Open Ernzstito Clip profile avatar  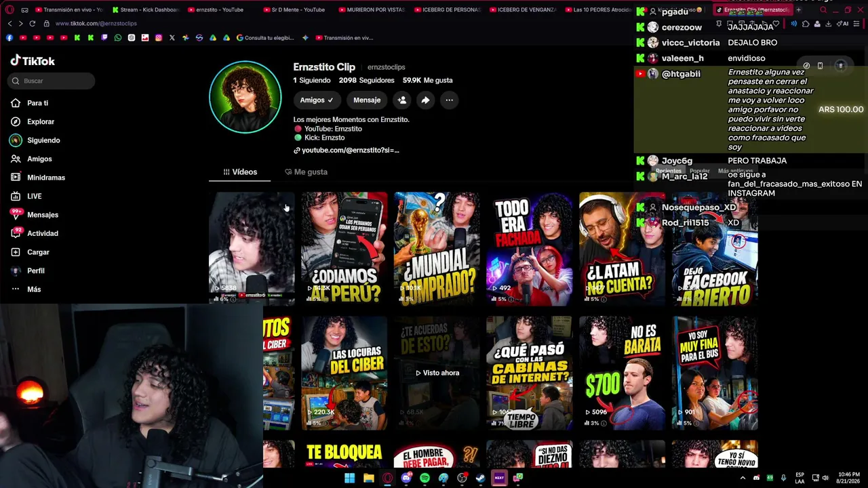click(245, 97)
